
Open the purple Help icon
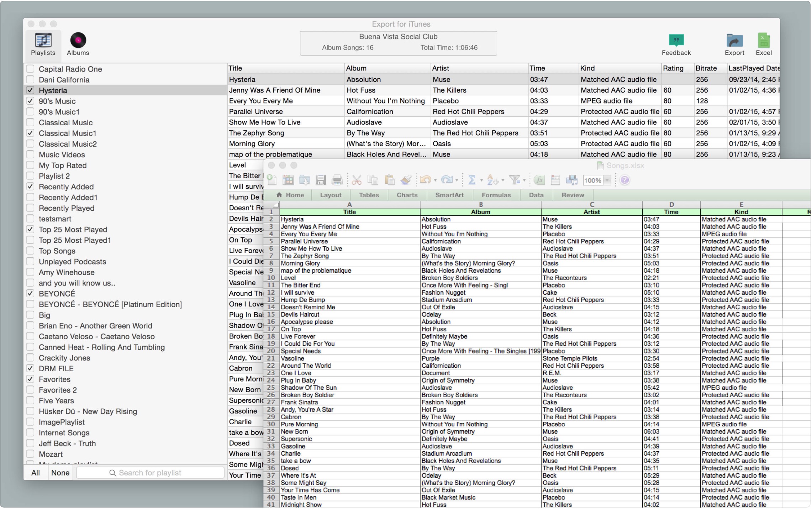point(624,180)
